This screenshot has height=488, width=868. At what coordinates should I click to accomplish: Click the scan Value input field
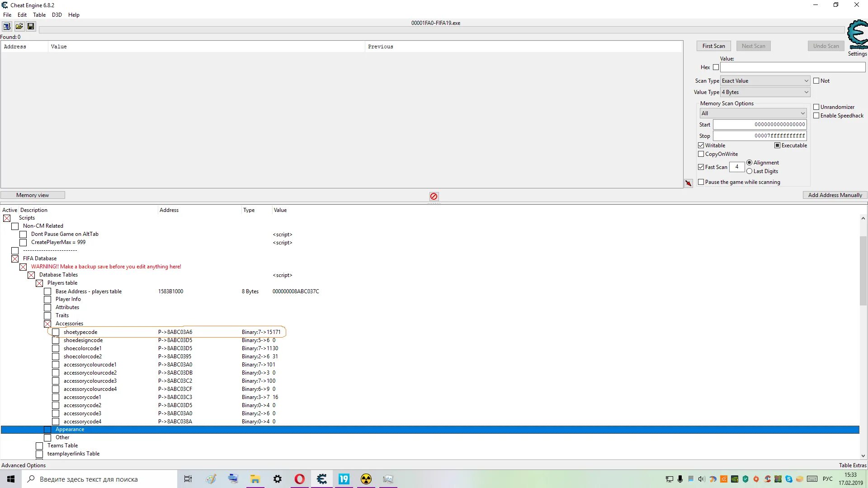(x=792, y=67)
